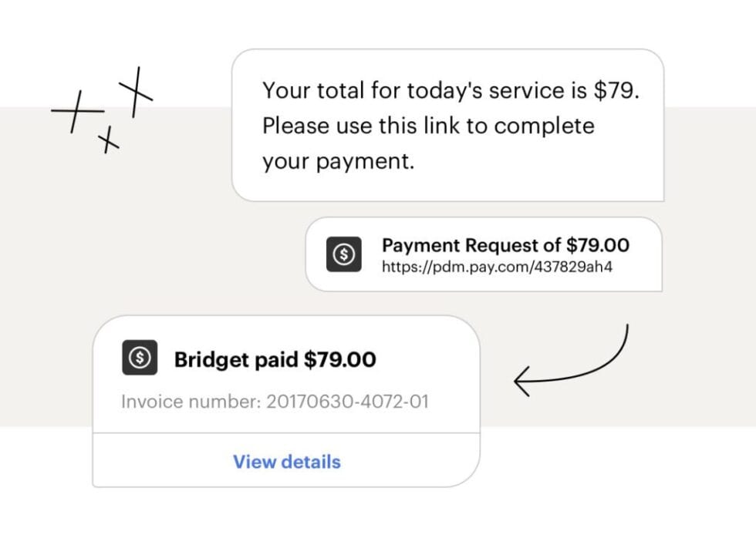Screen dimensions: 756x535
Task: Click the line 'Your total for today's service'
Action: coord(451,91)
